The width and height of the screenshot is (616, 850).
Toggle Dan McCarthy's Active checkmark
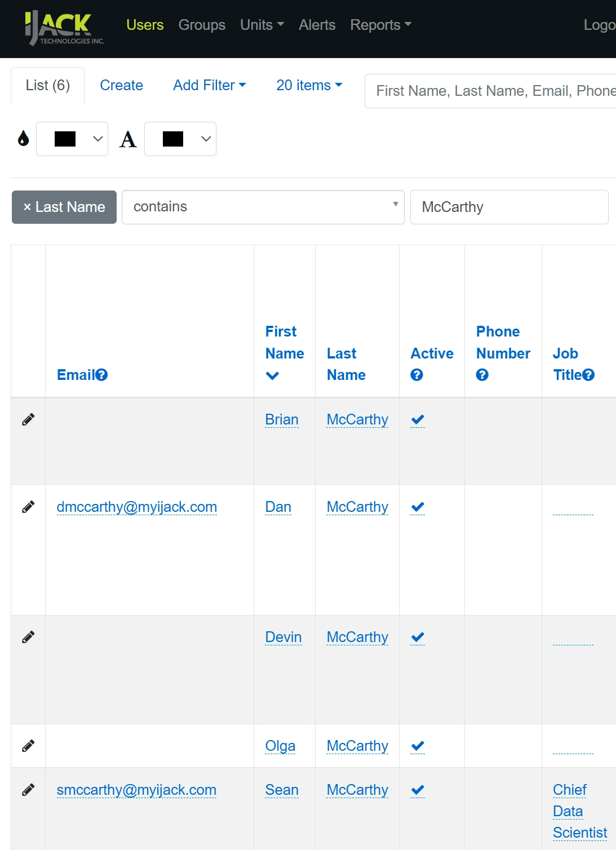418,507
